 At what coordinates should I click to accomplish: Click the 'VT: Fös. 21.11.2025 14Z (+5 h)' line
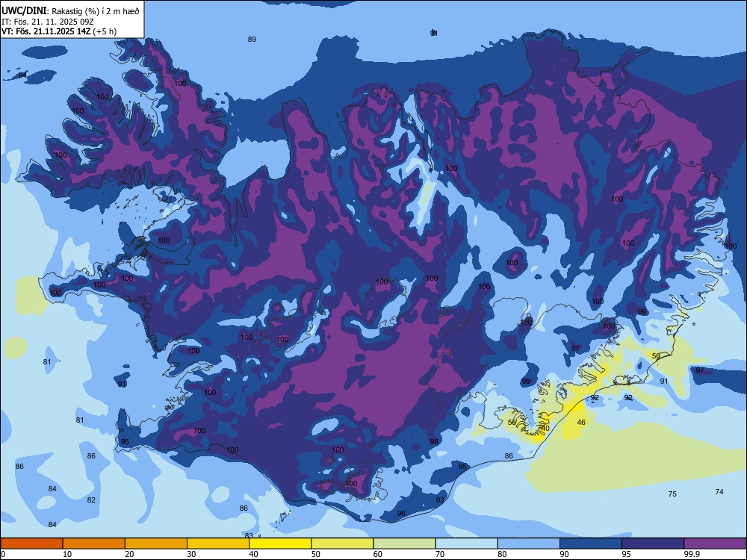click(59, 31)
